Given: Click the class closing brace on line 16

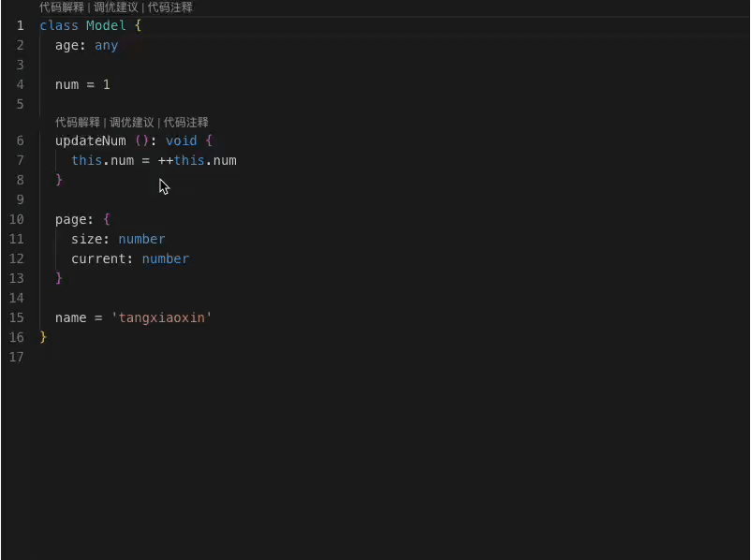Looking at the screenshot, I should click(x=43, y=337).
